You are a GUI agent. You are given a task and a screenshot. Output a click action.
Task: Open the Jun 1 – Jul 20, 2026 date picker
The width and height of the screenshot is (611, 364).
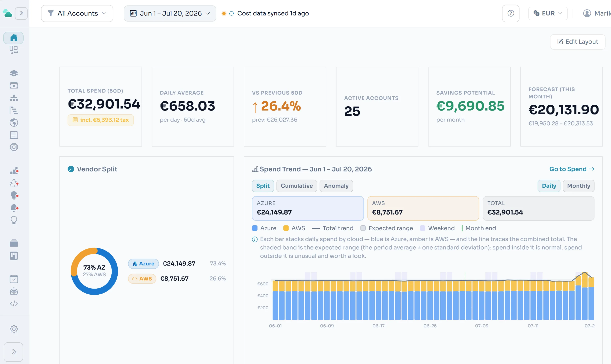pos(170,13)
